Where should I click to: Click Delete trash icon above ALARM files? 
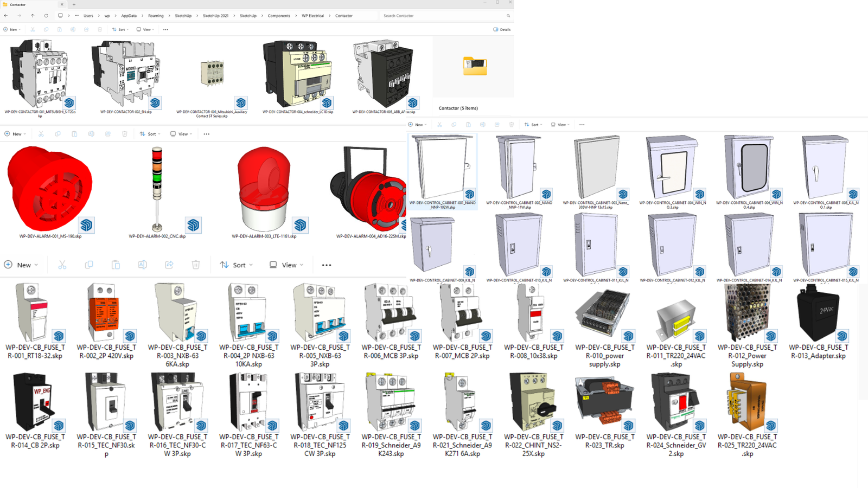[x=125, y=134]
